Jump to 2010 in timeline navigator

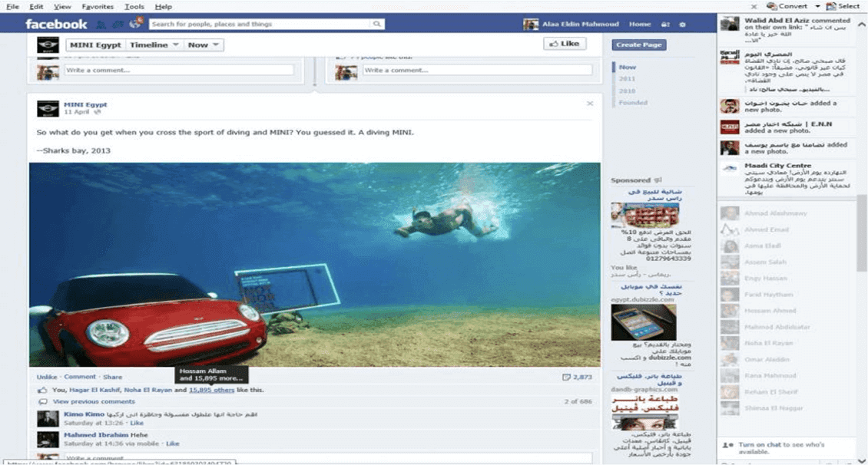[x=628, y=91]
